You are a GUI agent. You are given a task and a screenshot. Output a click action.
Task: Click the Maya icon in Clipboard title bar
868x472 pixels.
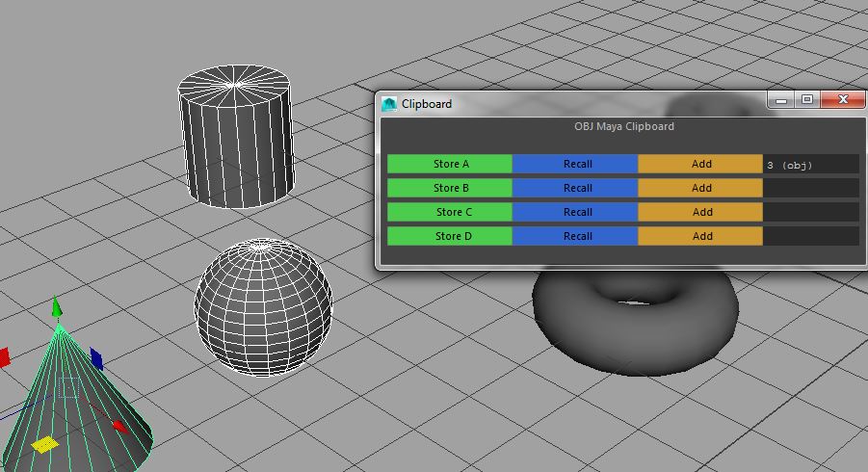pyautogui.click(x=389, y=104)
